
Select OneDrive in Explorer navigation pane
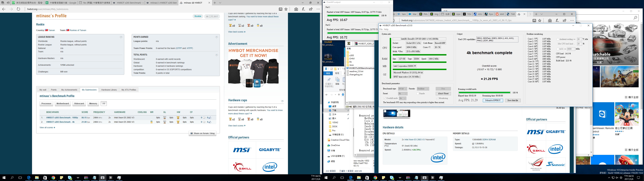(334, 145)
